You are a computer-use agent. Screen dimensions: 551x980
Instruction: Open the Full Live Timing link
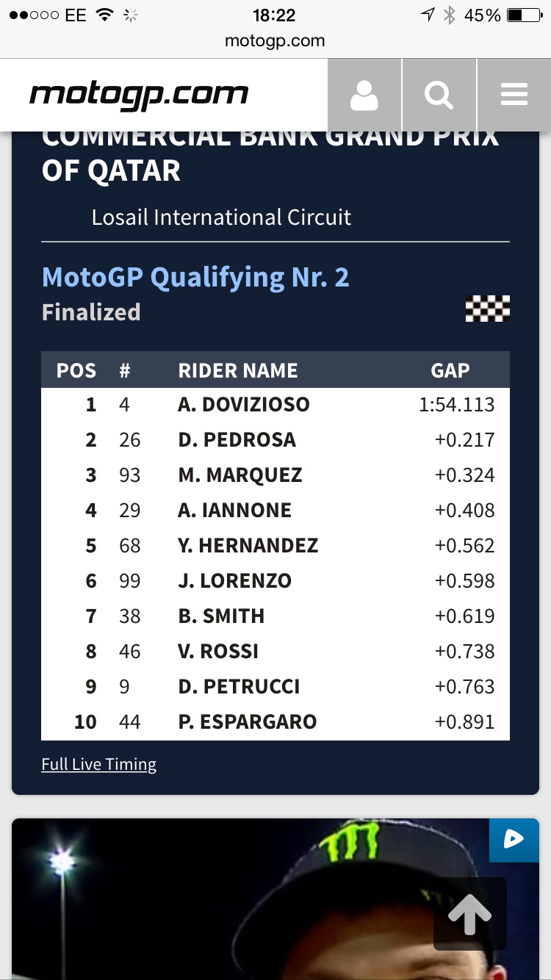point(98,764)
